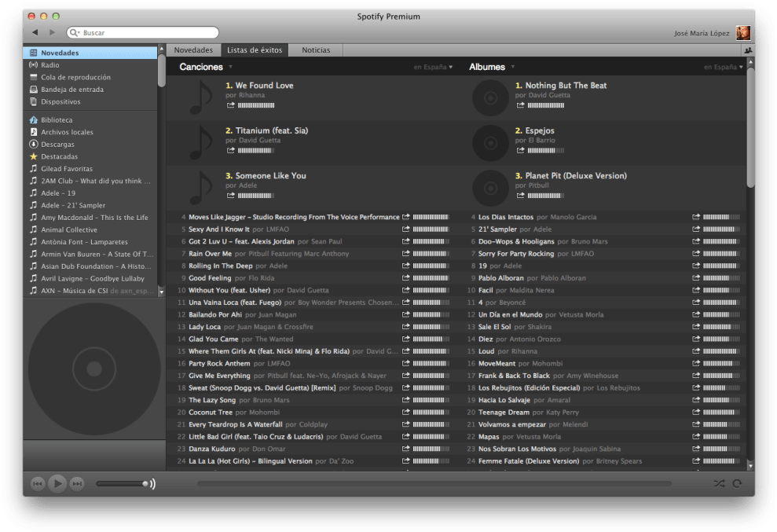Adjust the volume slider

click(123, 483)
